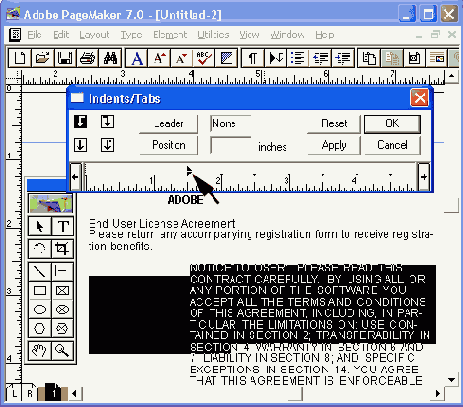Click the Apply button
This screenshot has height=407, width=463.
(334, 145)
